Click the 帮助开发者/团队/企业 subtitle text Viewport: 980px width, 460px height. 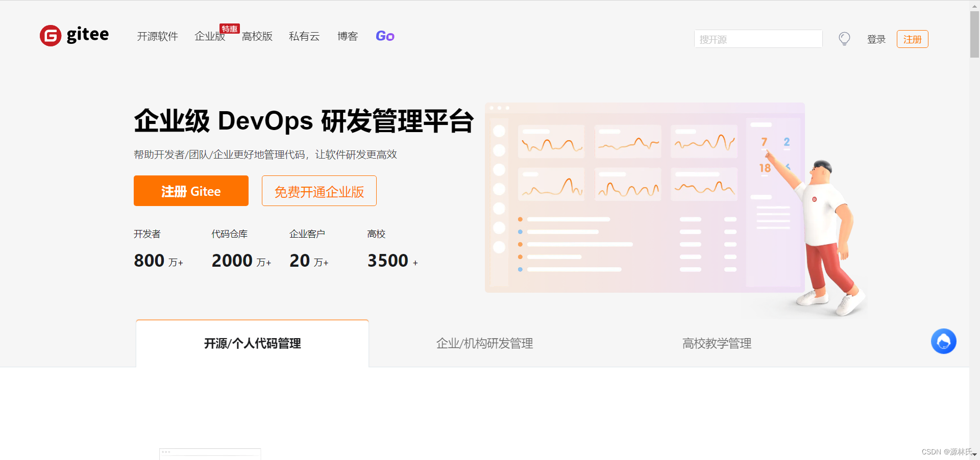[x=265, y=155]
